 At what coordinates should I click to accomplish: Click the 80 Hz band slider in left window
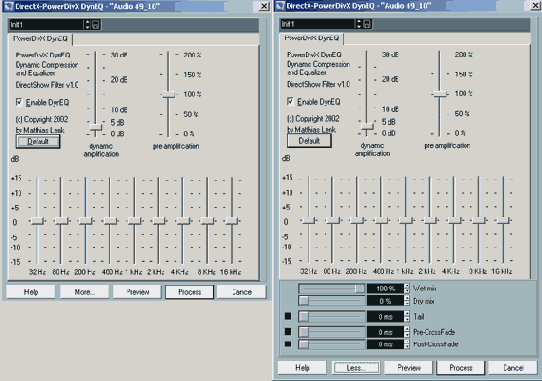61,221
